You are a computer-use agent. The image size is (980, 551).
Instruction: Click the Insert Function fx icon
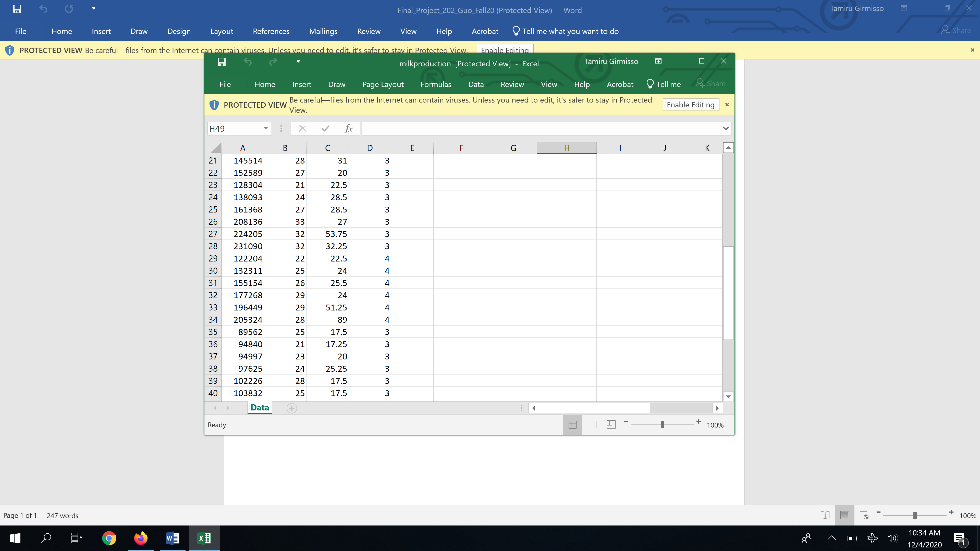click(348, 129)
